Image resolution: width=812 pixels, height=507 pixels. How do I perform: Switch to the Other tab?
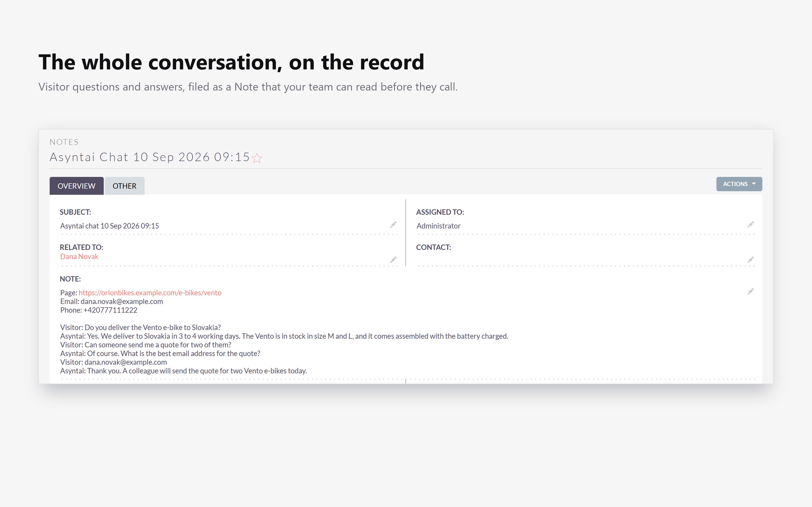pyautogui.click(x=124, y=186)
